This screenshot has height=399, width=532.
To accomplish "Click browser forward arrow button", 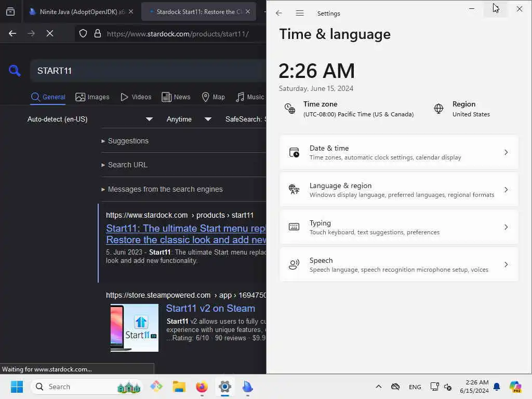I will click(x=31, y=33).
